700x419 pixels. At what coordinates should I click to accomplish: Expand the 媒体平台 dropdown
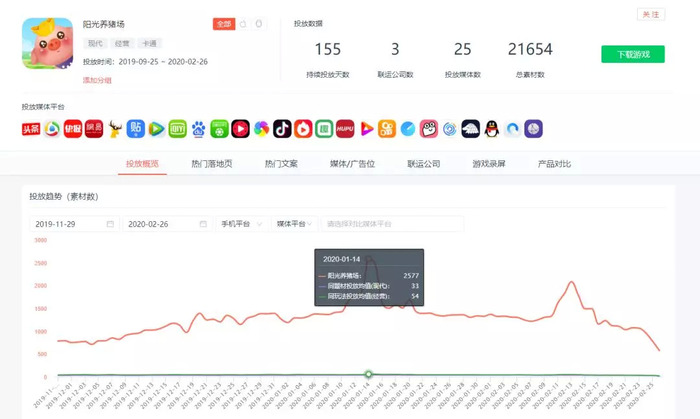click(294, 224)
